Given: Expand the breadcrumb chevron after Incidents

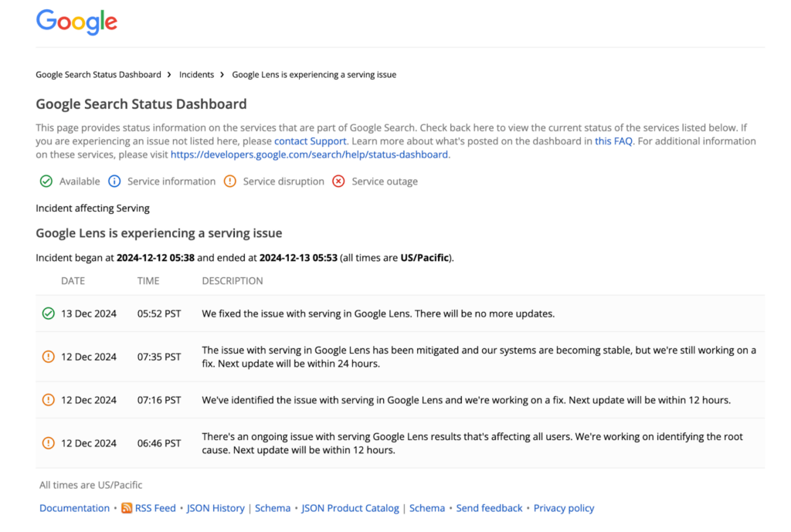Looking at the screenshot, I should pyautogui.click(x=222, y=74).
